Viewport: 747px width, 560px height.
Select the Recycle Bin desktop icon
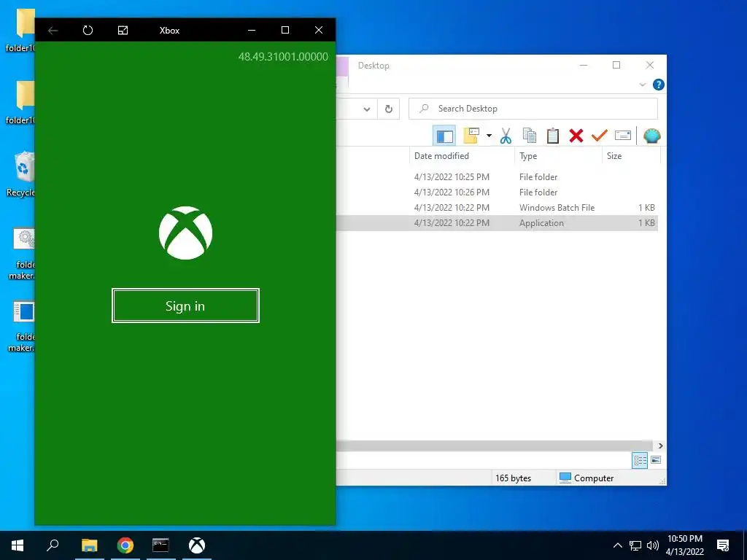coord(21,174)
